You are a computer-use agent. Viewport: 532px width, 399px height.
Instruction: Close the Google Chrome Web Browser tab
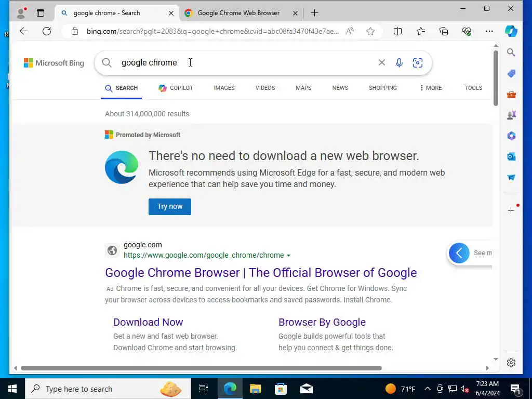coord(295,13)
